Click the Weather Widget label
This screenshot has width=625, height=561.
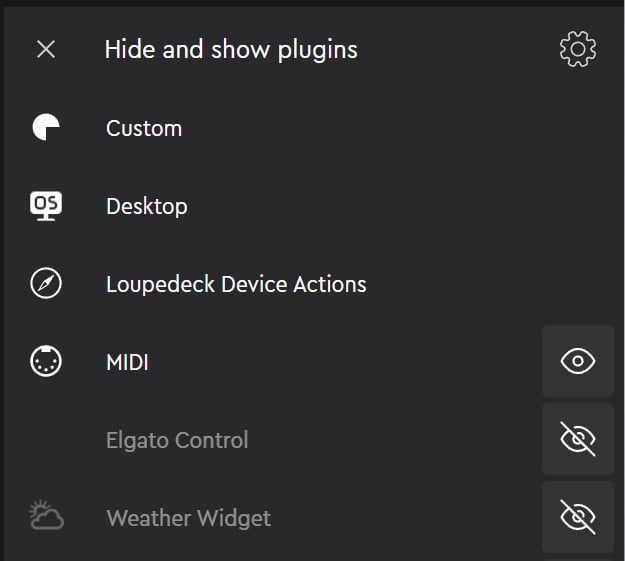point(188,518)
